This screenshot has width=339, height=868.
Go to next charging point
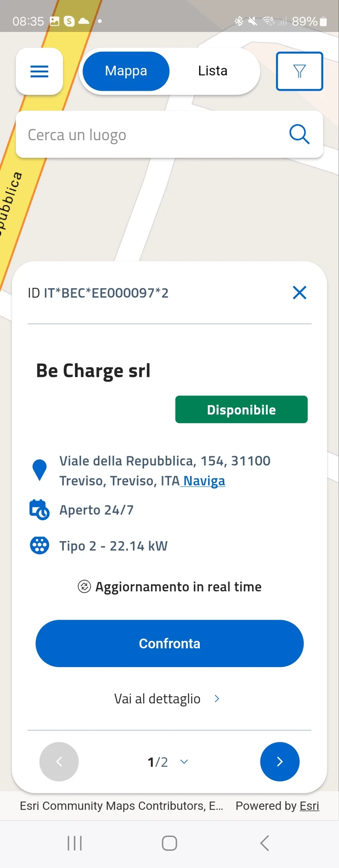[x=280, y=762]
